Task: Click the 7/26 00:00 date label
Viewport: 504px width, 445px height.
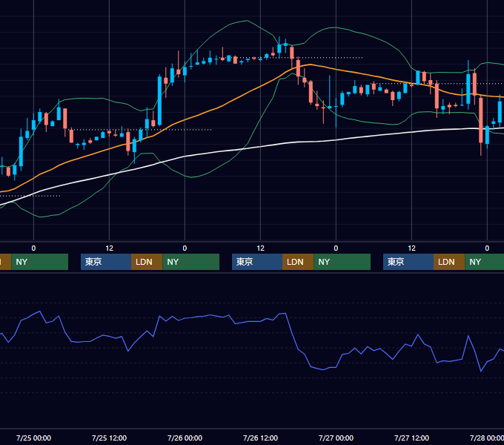Action: pyautogui.click(x=185, y=438)
